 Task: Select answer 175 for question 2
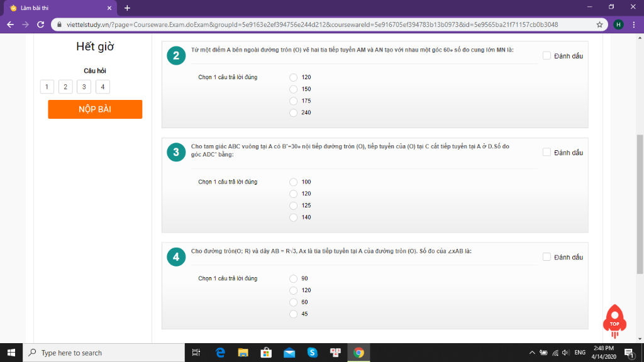coord(293,101)
